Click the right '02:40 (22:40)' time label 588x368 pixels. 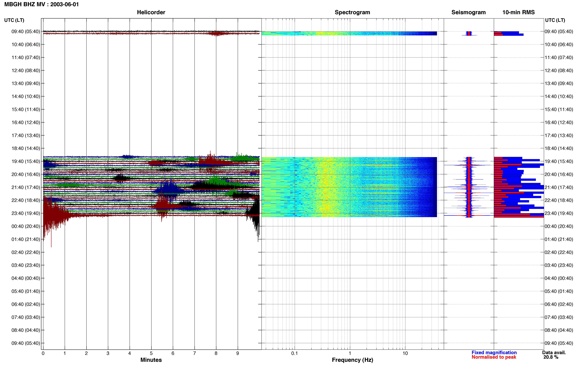559,252
